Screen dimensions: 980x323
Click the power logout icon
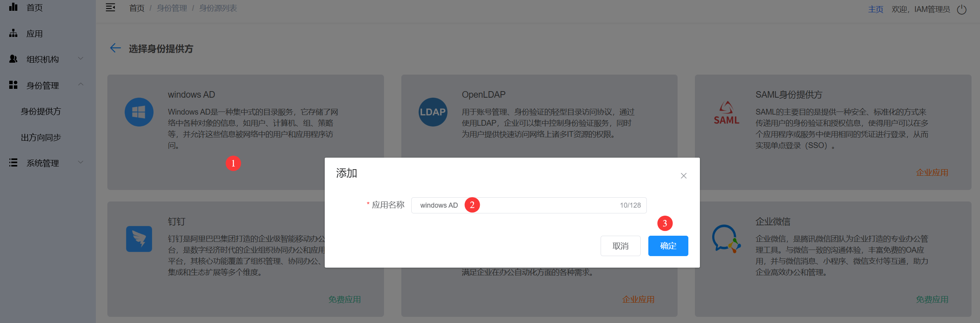(962, 9)
